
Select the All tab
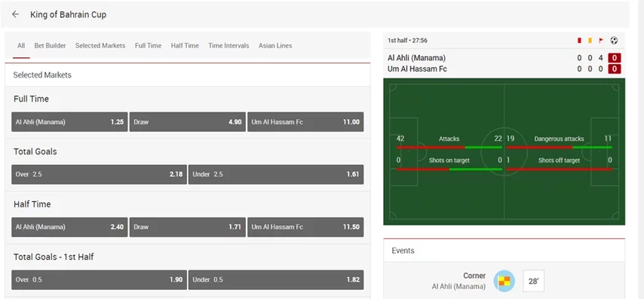click(x=21, y=45)
